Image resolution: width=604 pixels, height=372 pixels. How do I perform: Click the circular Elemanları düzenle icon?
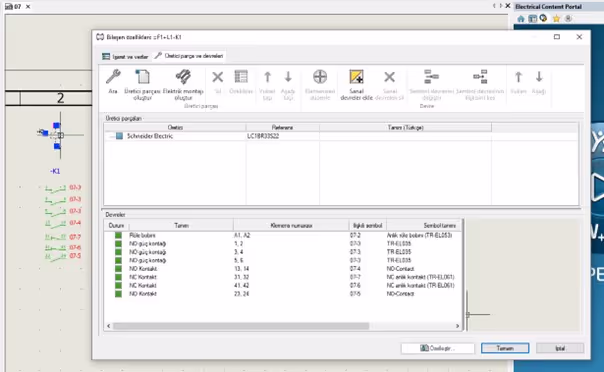coord(320,77)
